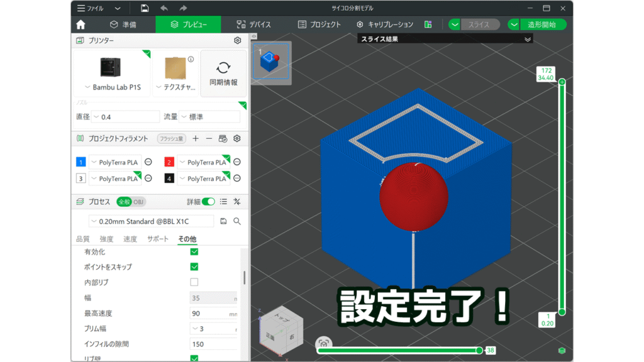Click the undo arrow icon
644x362 pixels.
click(164, 8)
